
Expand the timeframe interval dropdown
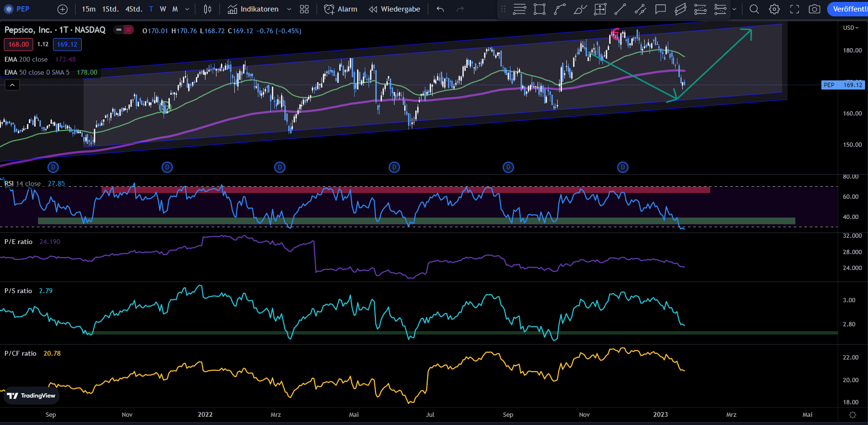(x=187, y=9)
